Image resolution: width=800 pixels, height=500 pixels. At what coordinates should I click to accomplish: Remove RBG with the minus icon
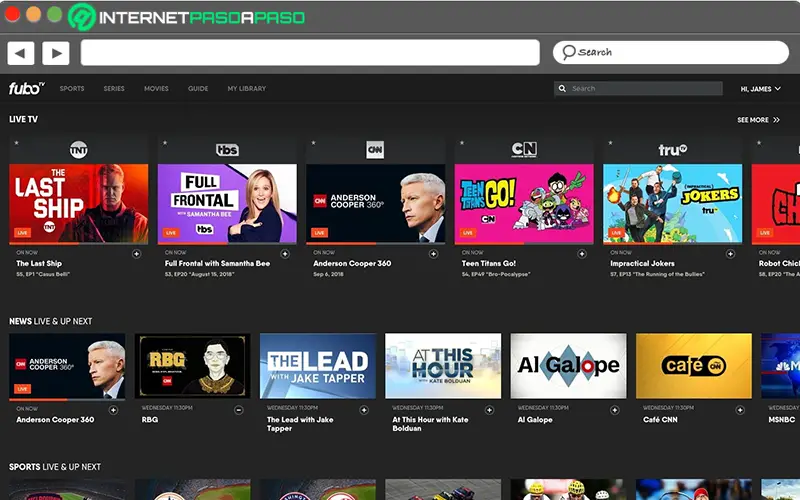pos(239,410)
